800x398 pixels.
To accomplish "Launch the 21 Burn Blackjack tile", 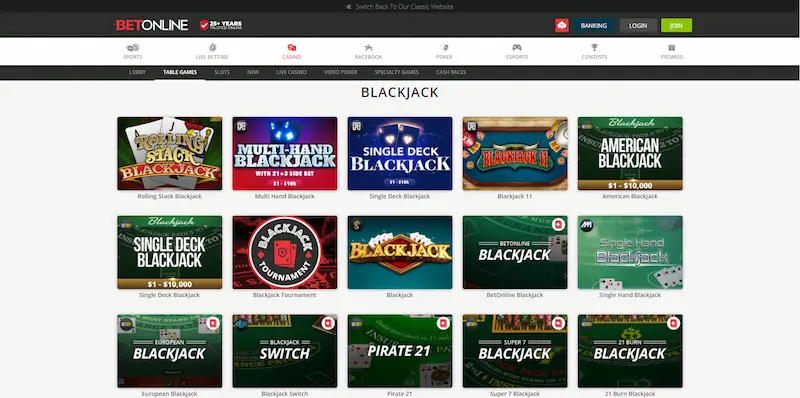I will 630,351.
